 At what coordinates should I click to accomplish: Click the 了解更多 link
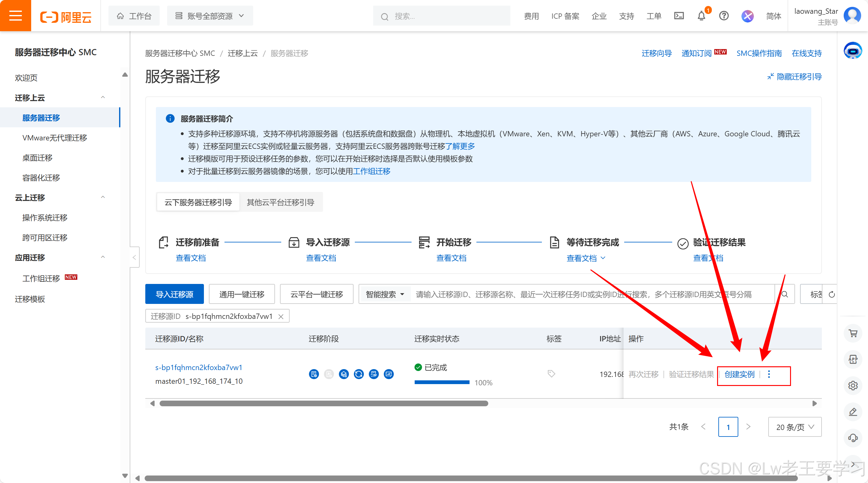pyautogui.click(x=460, y=146)
